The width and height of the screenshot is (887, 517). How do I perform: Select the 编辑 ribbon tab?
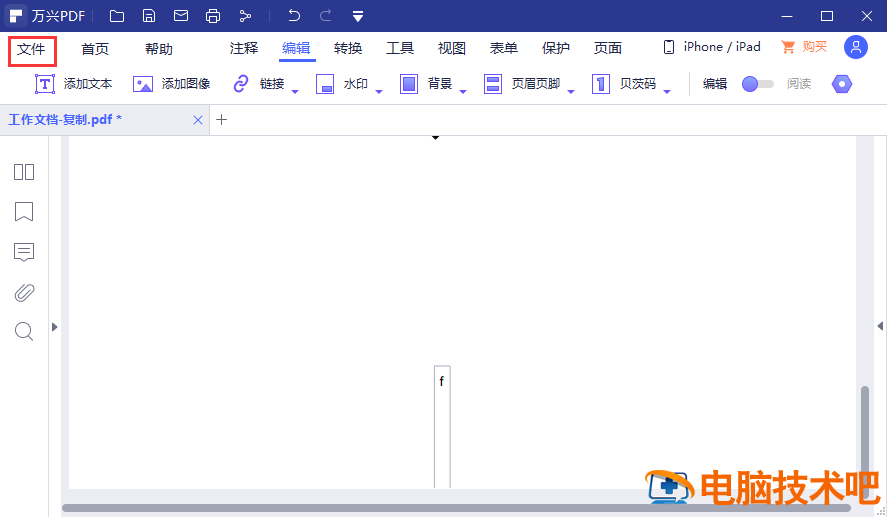[296, 49]
